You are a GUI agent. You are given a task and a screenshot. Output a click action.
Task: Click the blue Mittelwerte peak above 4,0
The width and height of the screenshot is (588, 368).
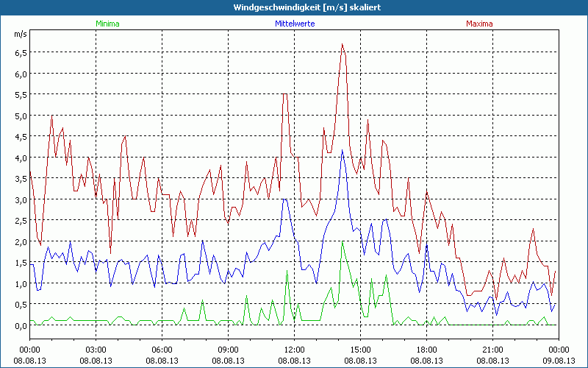coord(342,150)
